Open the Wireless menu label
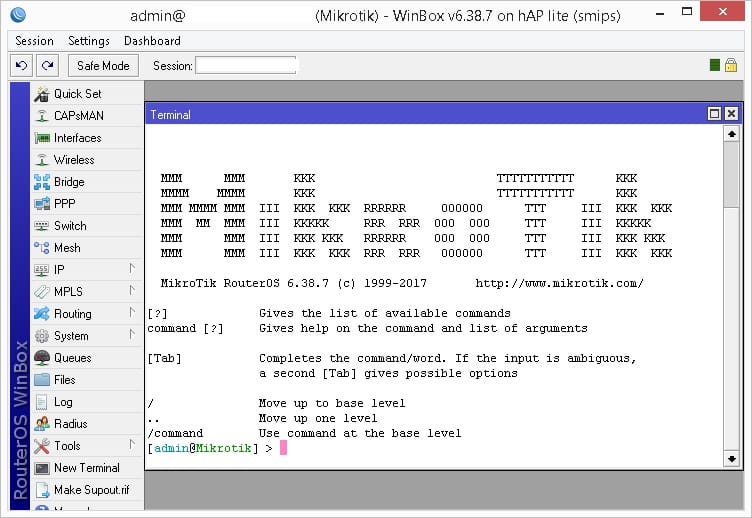The image size is (752, 518). coord(74,160)
